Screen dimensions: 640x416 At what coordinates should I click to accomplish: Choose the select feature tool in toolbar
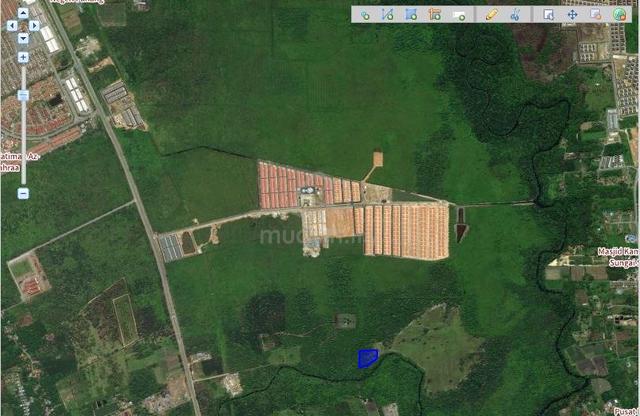click(549, 15)
